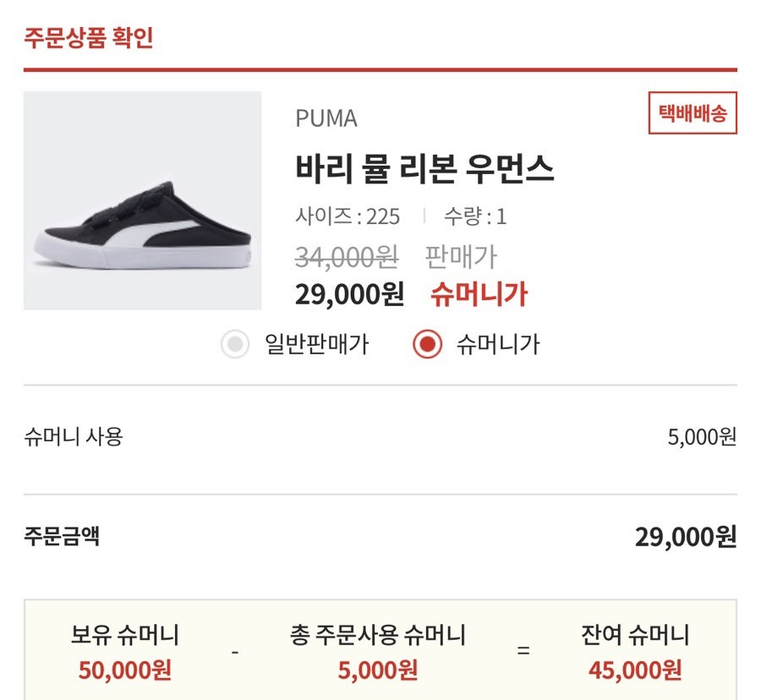Click the PUMA shoe product thumbnail
The height and width of the screenshot is (700, 761).
(x=142, y=200)
